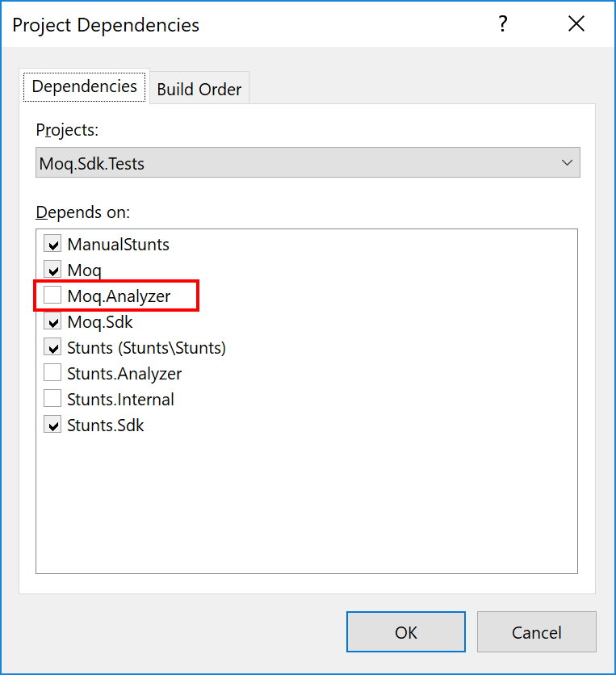Check the Stunts.Internal dependency checkbox
Screen dimensions: 616x675
click(x=52, y=399)
